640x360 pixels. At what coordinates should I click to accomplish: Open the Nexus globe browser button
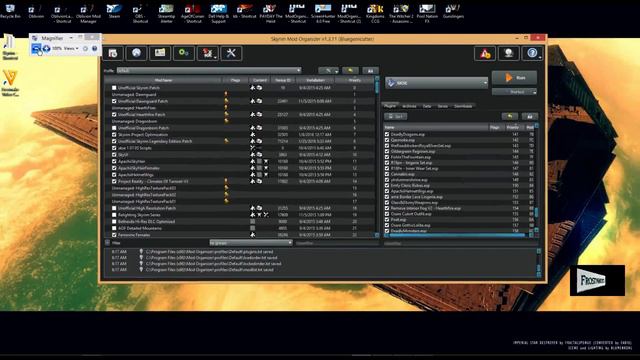coord(136,53)
